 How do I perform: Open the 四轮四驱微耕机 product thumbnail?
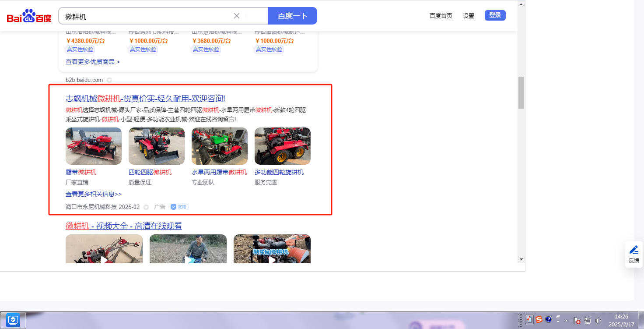157,146
